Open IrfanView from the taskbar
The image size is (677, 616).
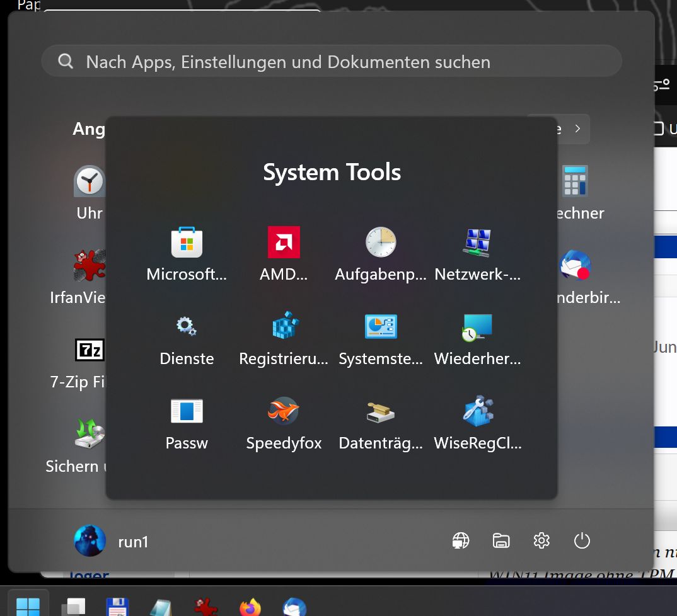[205, 607]
